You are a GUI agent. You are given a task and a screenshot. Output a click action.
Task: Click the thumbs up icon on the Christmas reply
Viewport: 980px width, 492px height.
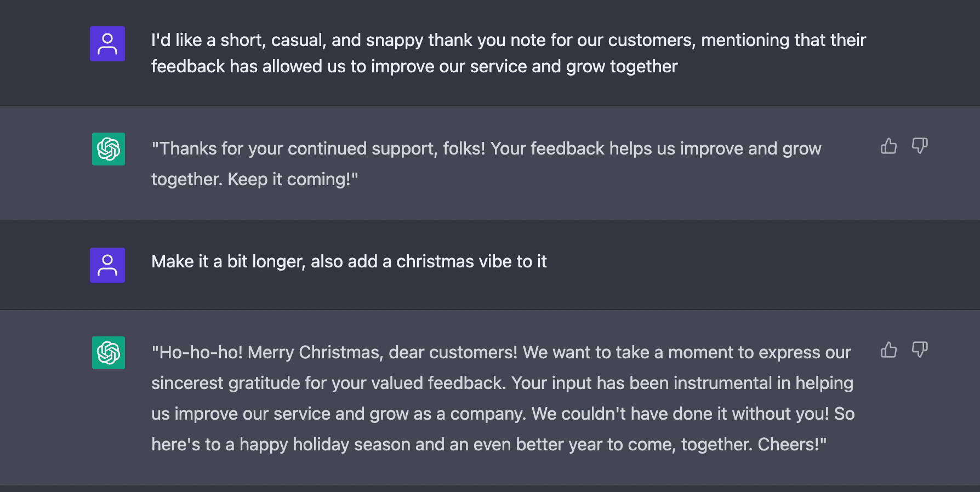click(889, 350)
